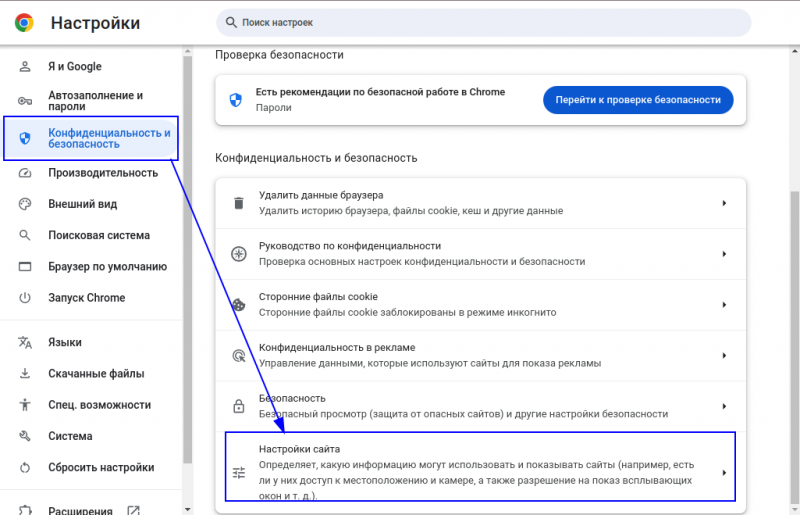Expand Удалить данные браузера row arrow
This screenshot has width=800, height=515.
click(x=723, y=203)
